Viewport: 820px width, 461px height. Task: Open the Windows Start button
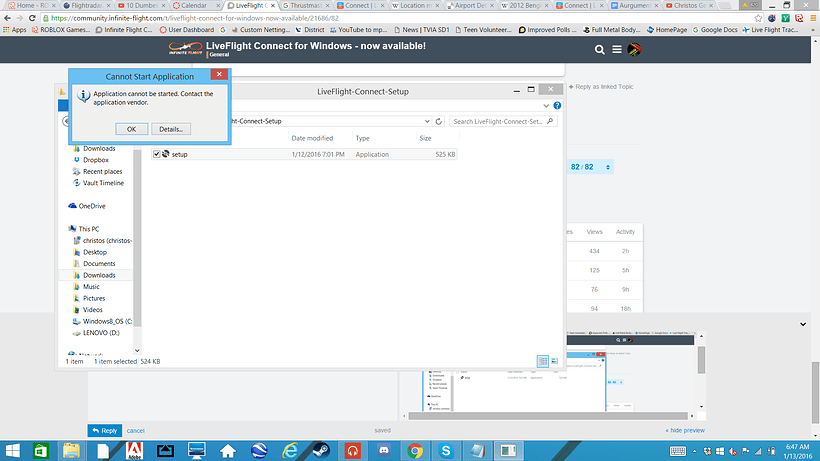[x=13, y=451]
